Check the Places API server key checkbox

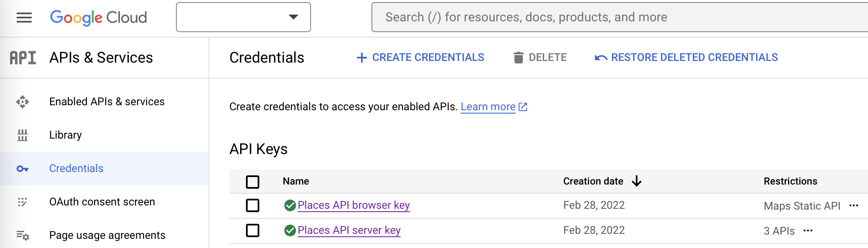click(253, 230)
